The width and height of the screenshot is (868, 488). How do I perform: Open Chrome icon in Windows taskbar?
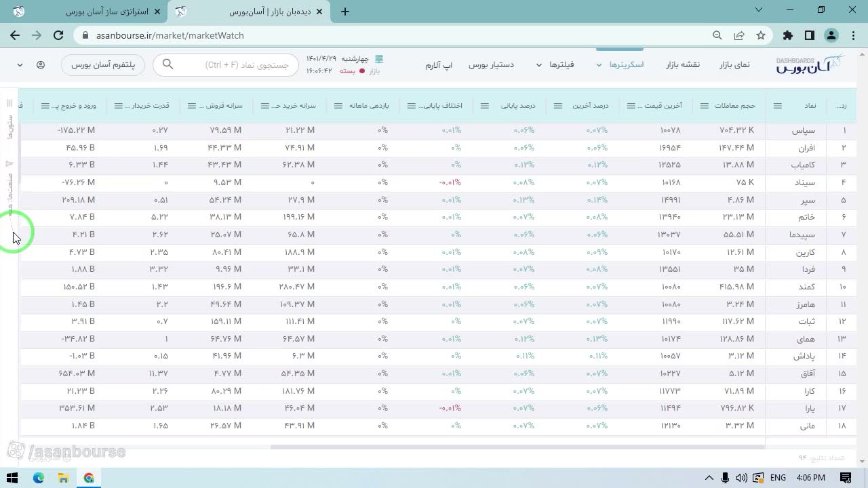89,478
